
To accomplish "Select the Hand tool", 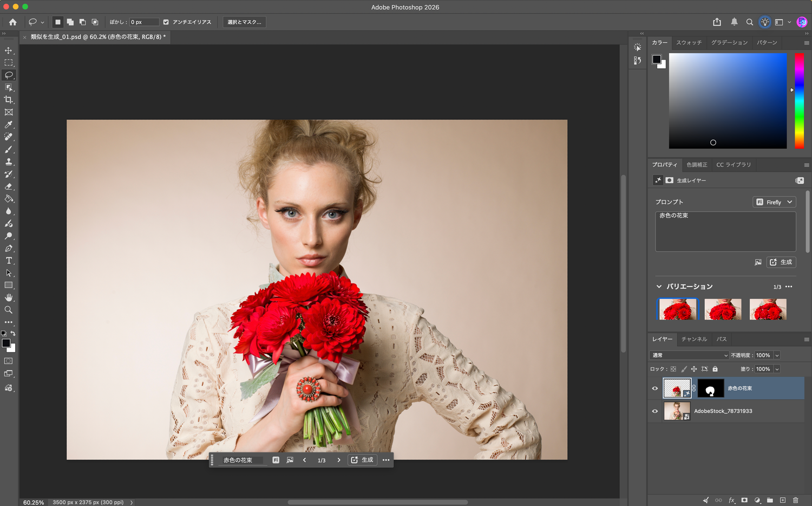I will pos(9,297).
